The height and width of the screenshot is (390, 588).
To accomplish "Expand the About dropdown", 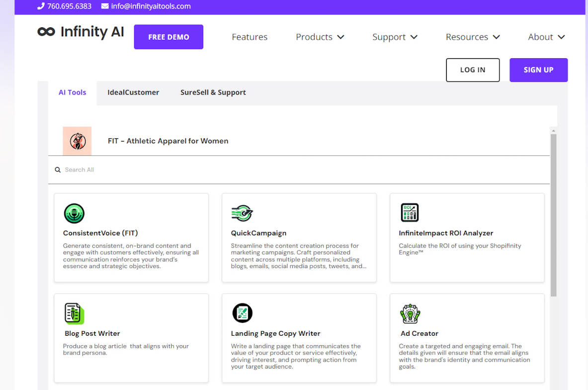I will (x=546, y=37).
